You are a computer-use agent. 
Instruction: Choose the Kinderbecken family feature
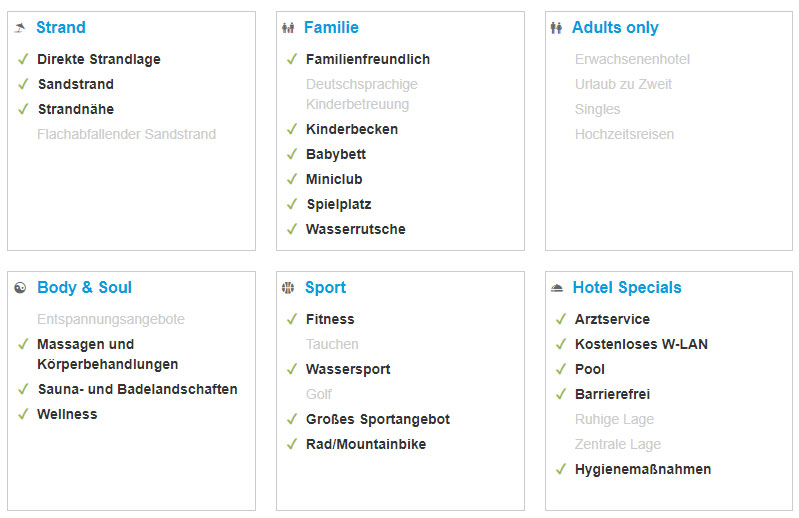(352, 129)
